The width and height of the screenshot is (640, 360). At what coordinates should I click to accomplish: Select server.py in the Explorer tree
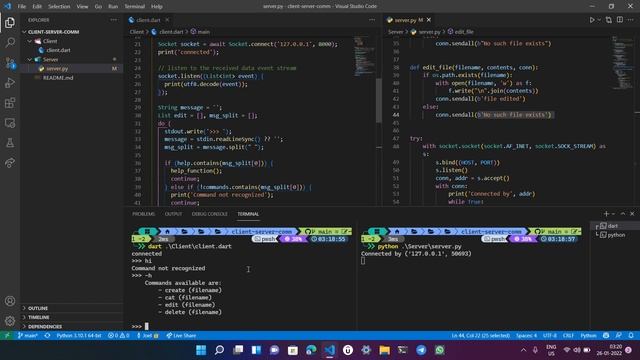[x=71, y=69]
